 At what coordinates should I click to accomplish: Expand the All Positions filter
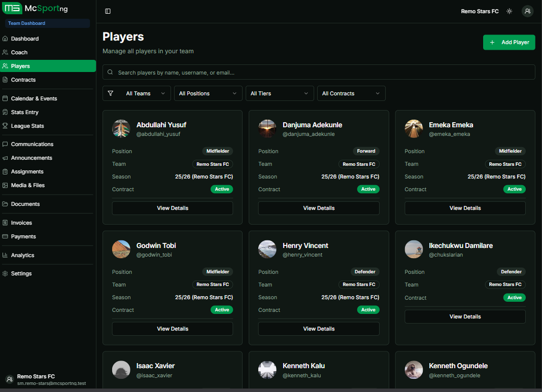[208, 93]
